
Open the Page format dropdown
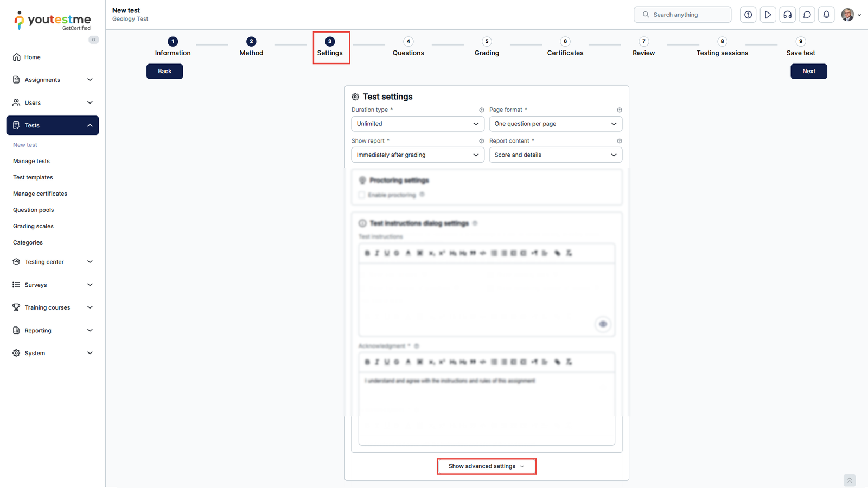(556, 124)
